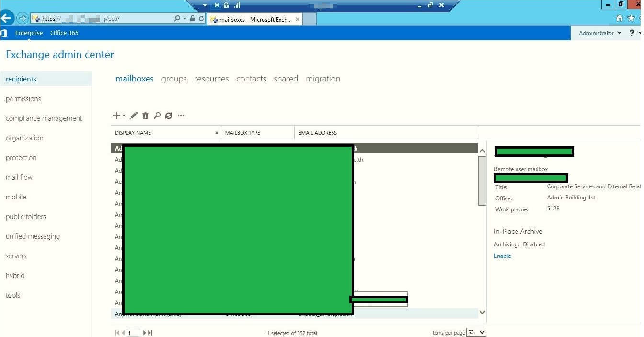
Task: Refresh the mailbox list
Action: point(168,116)
